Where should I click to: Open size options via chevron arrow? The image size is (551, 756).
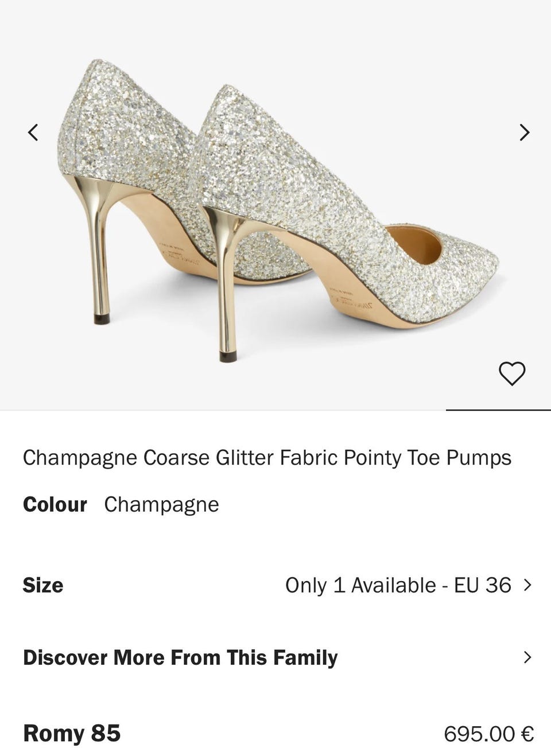(527, 585)
